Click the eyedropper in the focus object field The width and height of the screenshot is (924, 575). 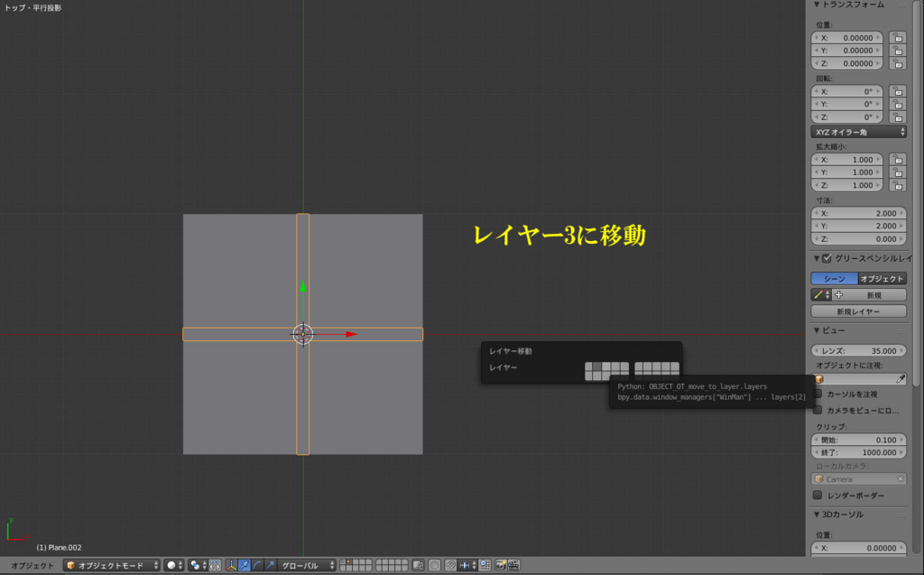[900, 378]
